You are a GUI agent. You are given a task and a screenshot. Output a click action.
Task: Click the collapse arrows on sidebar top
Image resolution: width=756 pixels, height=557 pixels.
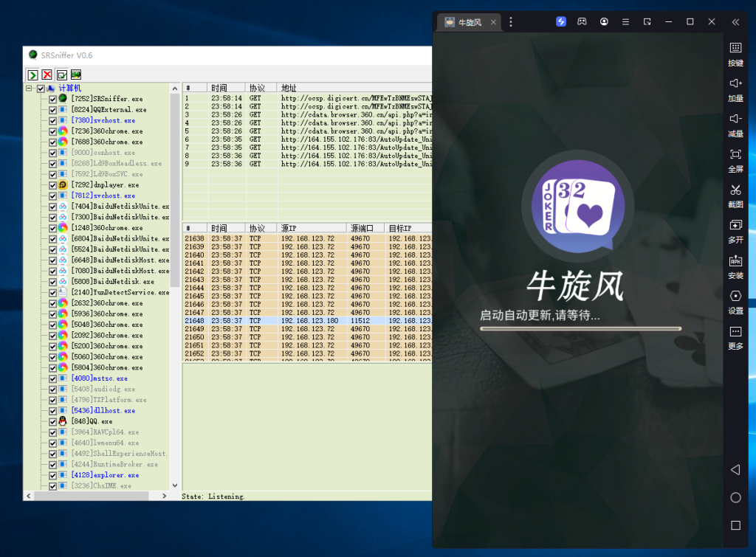[x=735, y=21]
